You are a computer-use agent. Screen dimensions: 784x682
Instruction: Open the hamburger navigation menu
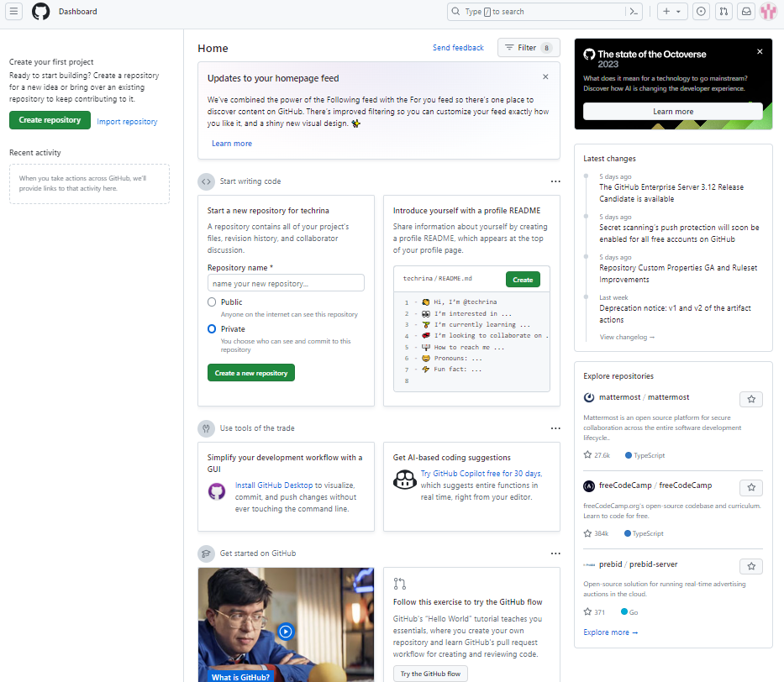coord(14,11)
